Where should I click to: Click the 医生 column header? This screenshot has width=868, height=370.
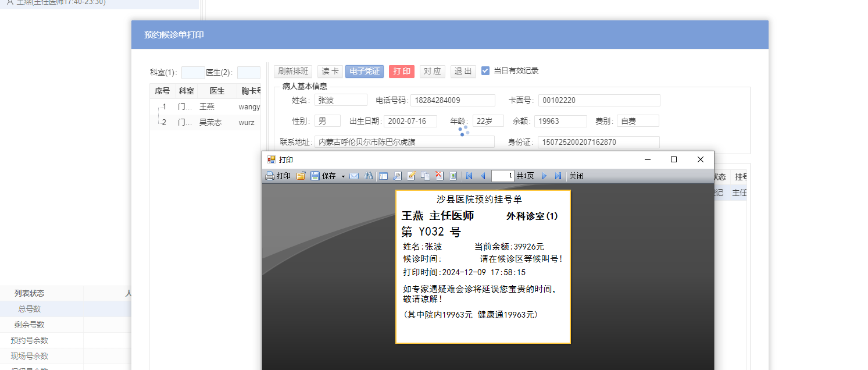click(x=217, y=91)
